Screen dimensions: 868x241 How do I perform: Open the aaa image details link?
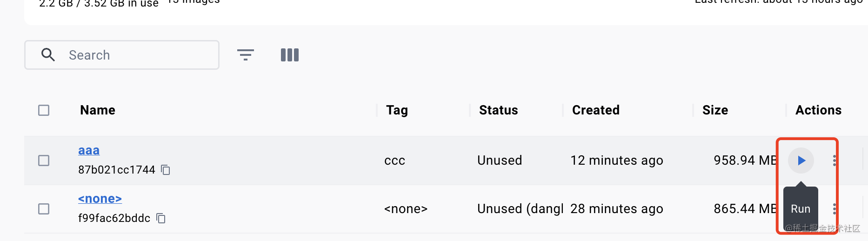coord(89,150)
